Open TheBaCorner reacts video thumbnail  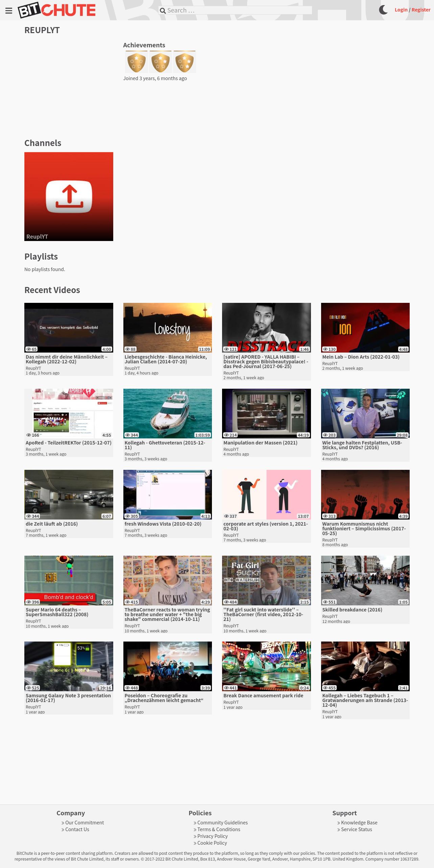168,580
